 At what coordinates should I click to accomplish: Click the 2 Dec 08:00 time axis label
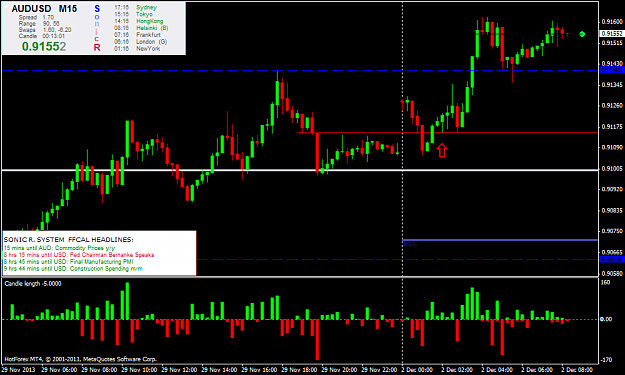click(577, 370)
